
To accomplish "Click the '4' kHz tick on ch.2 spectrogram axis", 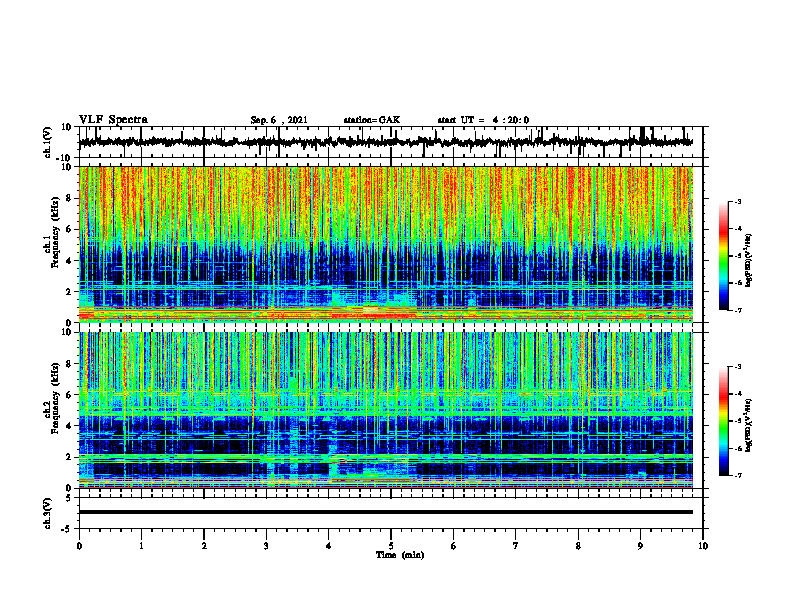I will pyautogui.click(x=71, y=426).
